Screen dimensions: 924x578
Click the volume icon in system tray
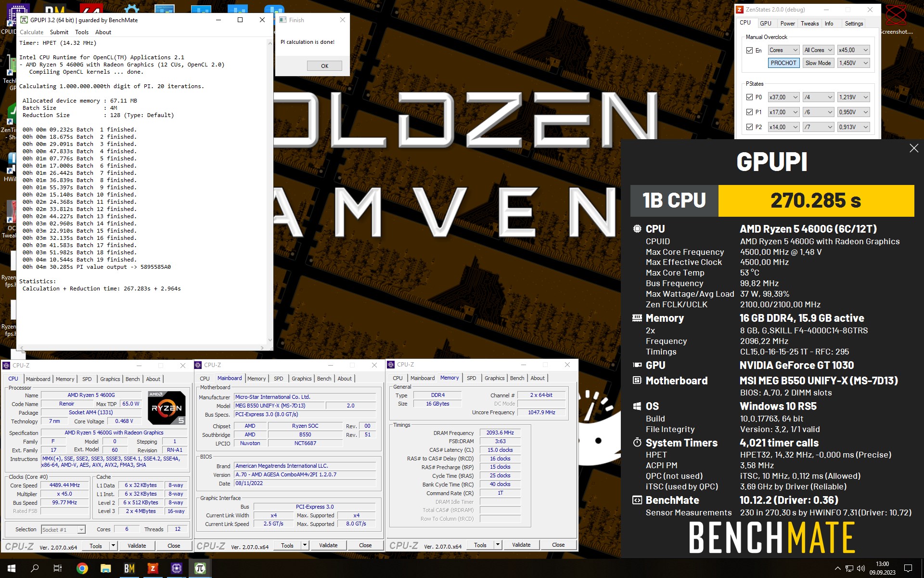[861, 568]
